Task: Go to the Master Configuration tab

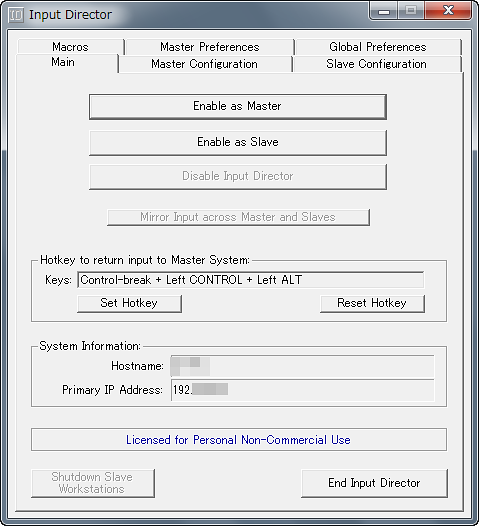Action: tap(205, 64)
